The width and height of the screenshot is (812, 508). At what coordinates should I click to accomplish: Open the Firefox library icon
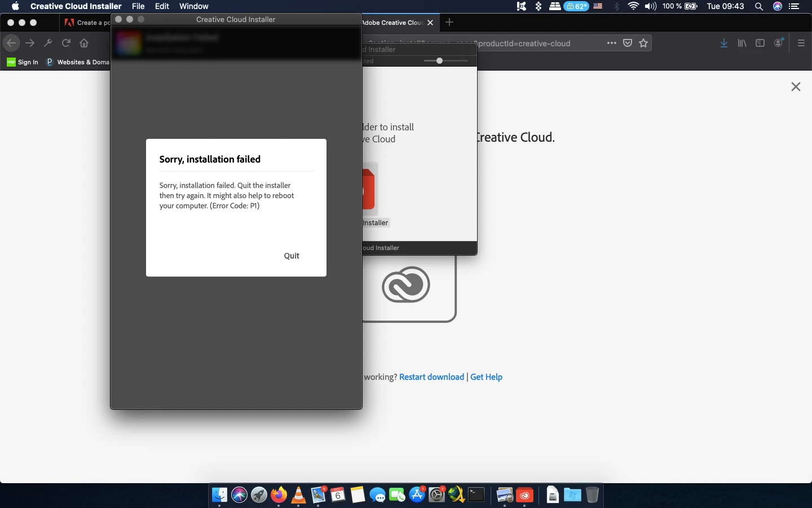coord(742,43)
